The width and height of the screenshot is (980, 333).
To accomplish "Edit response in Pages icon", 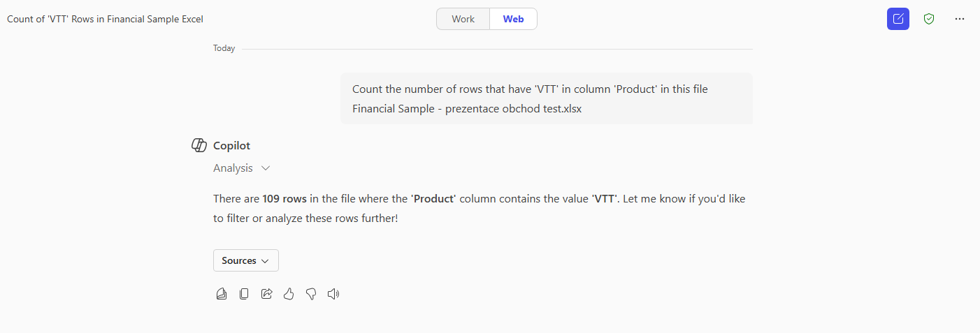I will (222, 294).
